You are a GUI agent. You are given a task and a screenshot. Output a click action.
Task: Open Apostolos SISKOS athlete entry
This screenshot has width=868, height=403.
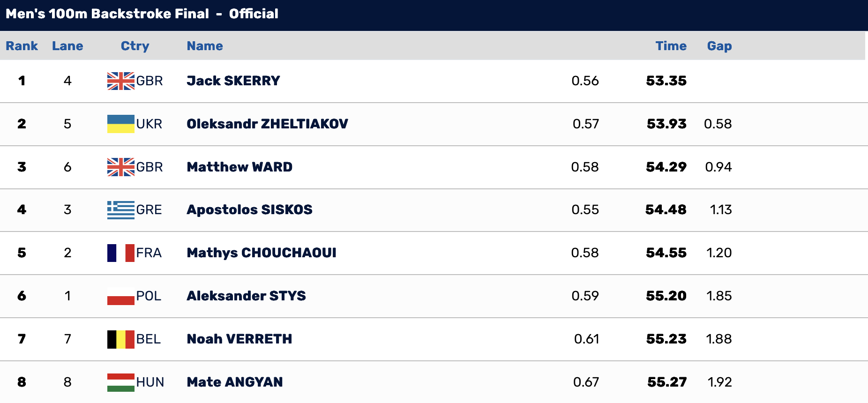pyautogui.click(x=249, y=210)
